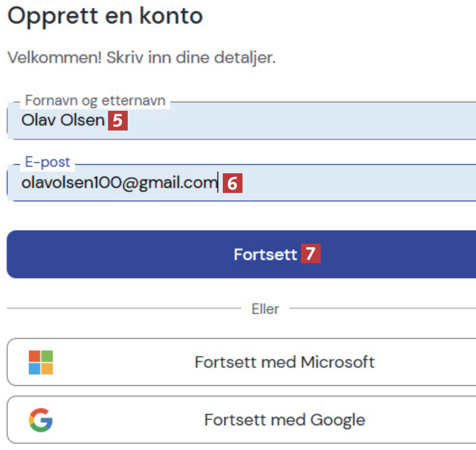Viewport: 476px width, 450px height.
Task: Click on the entered name 'Olav Olsen'
Action: click(63, 120)
